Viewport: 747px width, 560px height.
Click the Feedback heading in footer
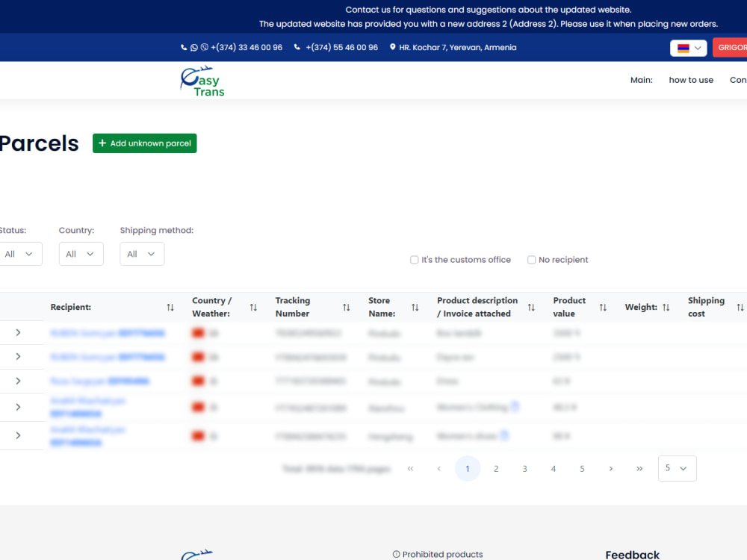point(632,555)
